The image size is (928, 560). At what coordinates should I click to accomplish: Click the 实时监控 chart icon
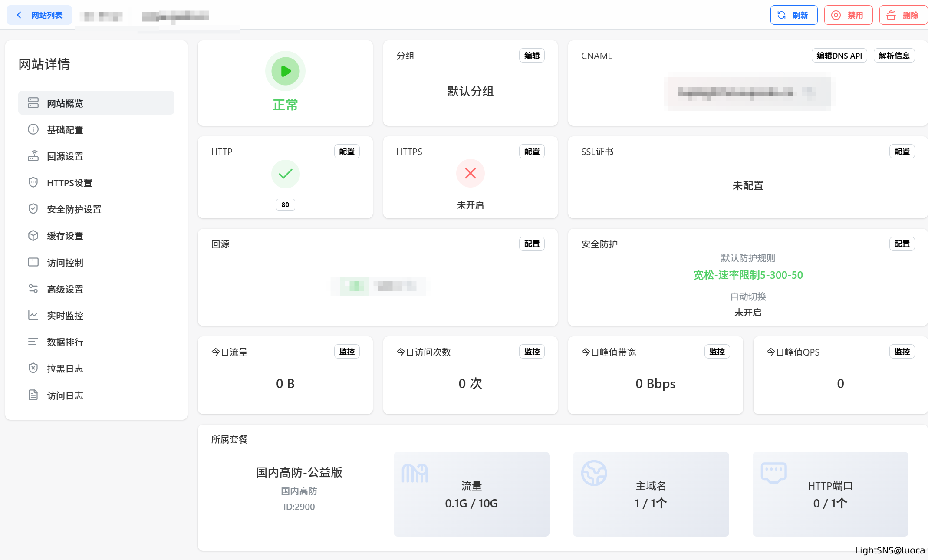coord(33,315)
